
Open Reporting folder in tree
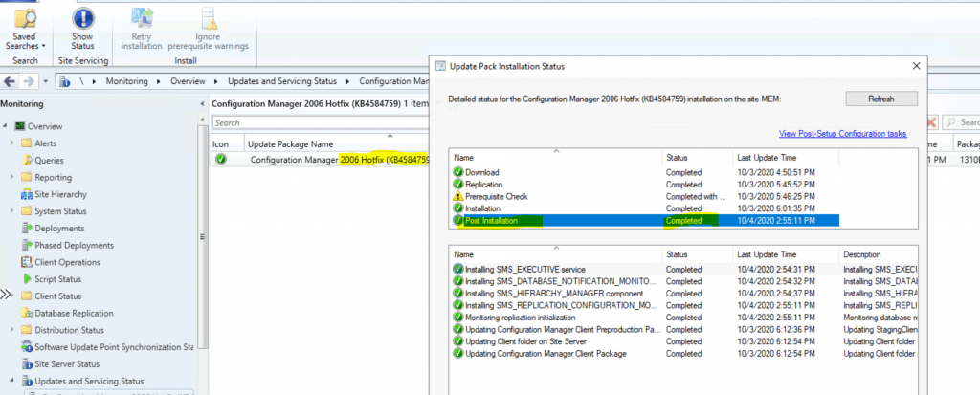click(46, 177)
